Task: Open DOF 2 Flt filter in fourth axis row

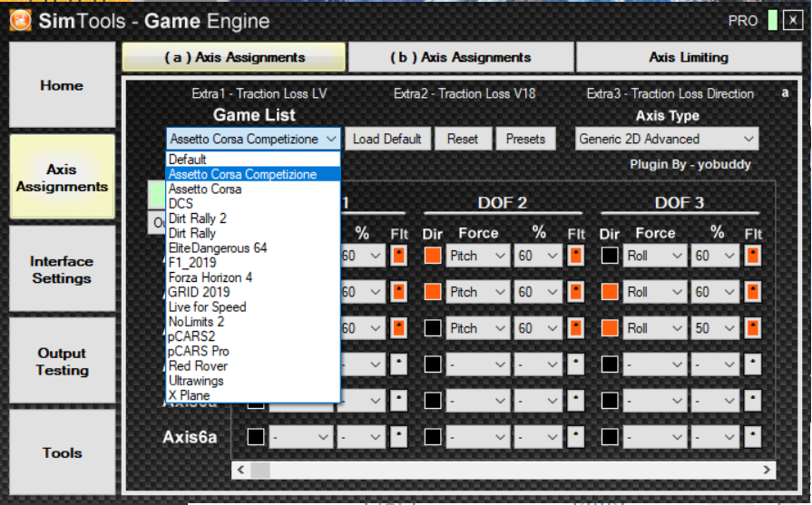Action: pyautogui.click(x=576, y=364)
